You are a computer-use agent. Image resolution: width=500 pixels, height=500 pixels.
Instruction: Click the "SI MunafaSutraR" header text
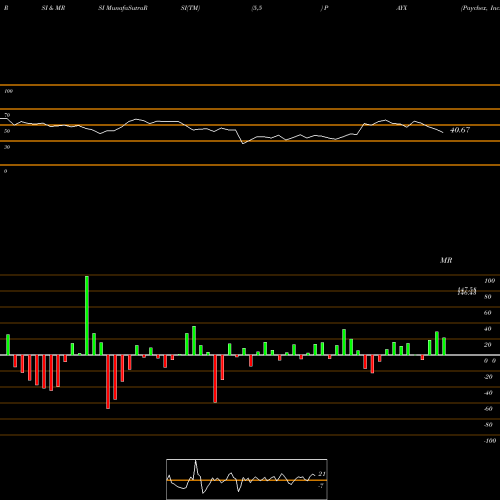[123, 8]
